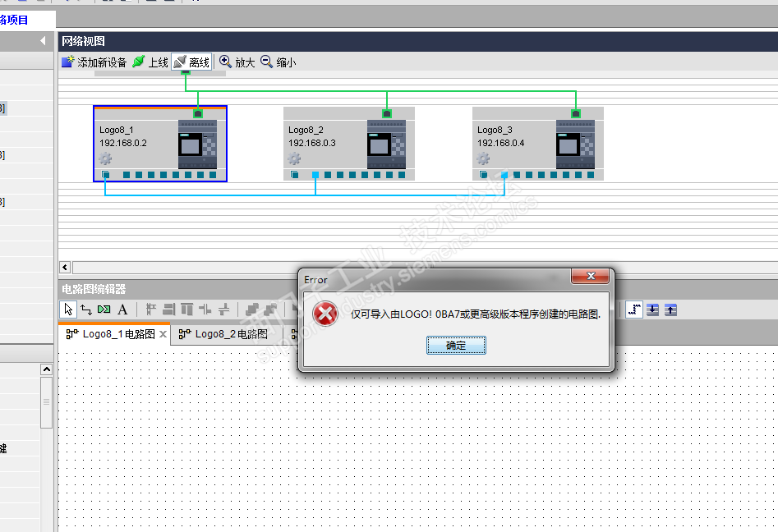Choose the text annotation A tool
This screenshot has width=778, height=532.
[122, 310]
